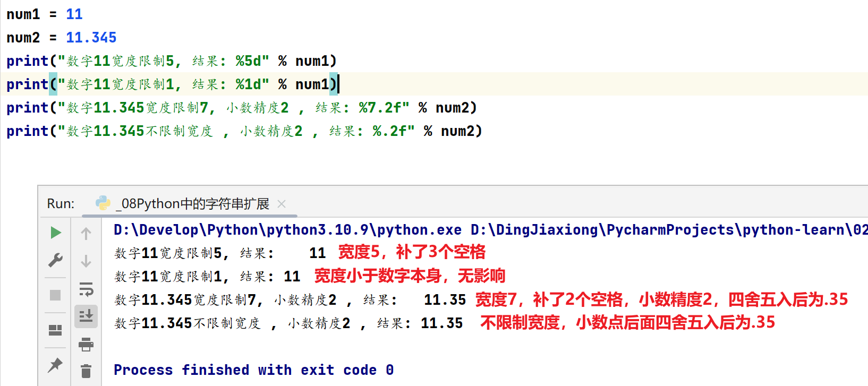
Task: Pin the Run tab
Action: coord(55,365)
